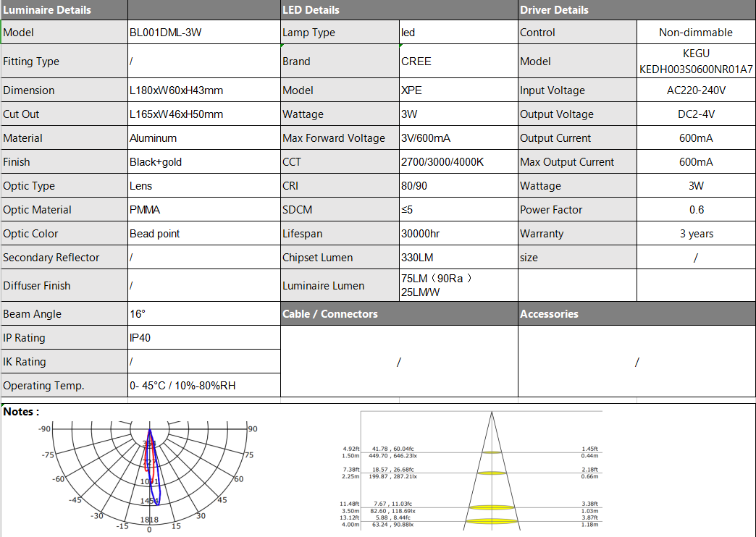Viewport: 756px width, 537px height.
Task: Select the 'Luminaire Details' header cell
Action: 64,9
